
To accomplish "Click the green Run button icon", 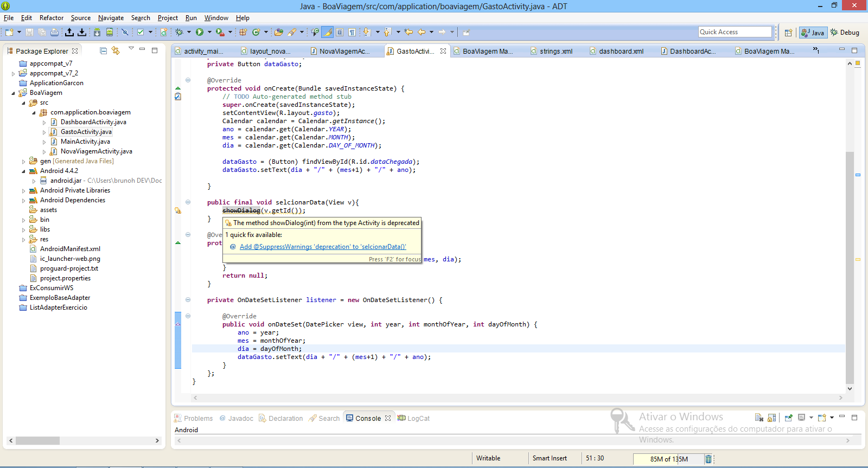I will click(x=200, y=32).
